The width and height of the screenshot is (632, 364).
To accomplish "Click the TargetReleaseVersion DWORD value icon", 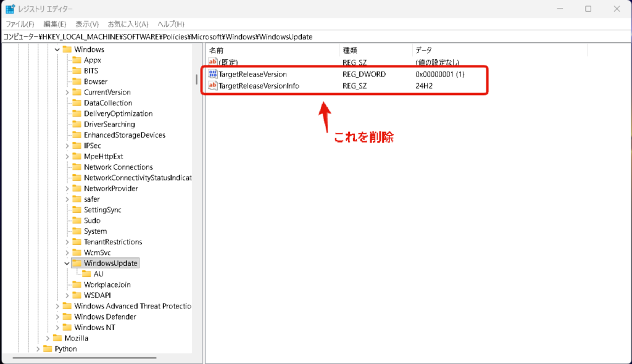I will click(213, 74).
